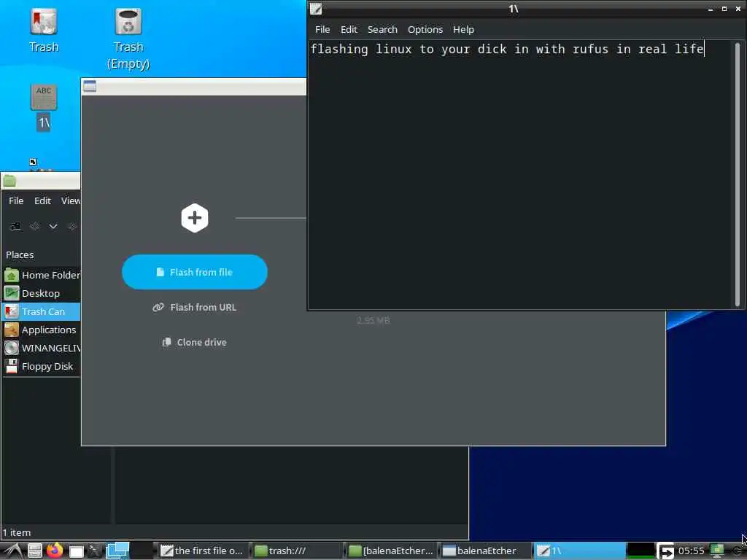This screenshot has width=747, height=560.
Task: Click the balenaEtcher window icon in title bar
Action: tap(90, 86)
